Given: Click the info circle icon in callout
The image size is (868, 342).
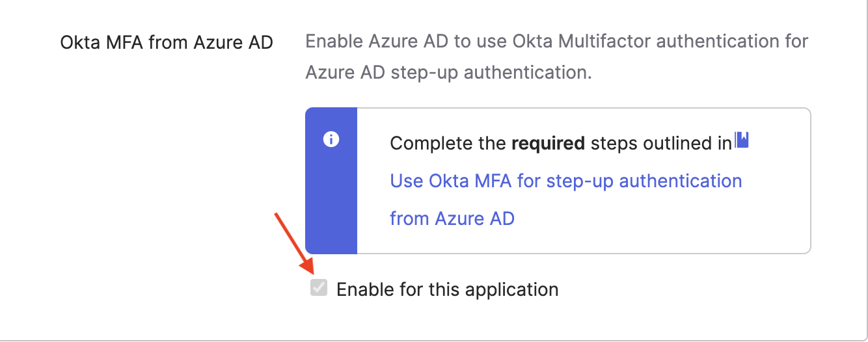Looking at the screenshot, I should 331,140.
